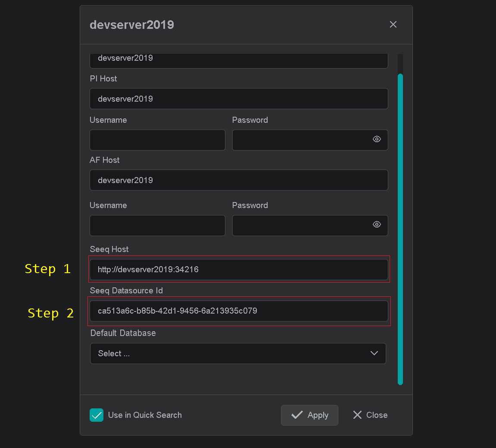496x448 pixels.
Task: Close the devserver2019 dialog with X icon
Action: pos(393,25)
